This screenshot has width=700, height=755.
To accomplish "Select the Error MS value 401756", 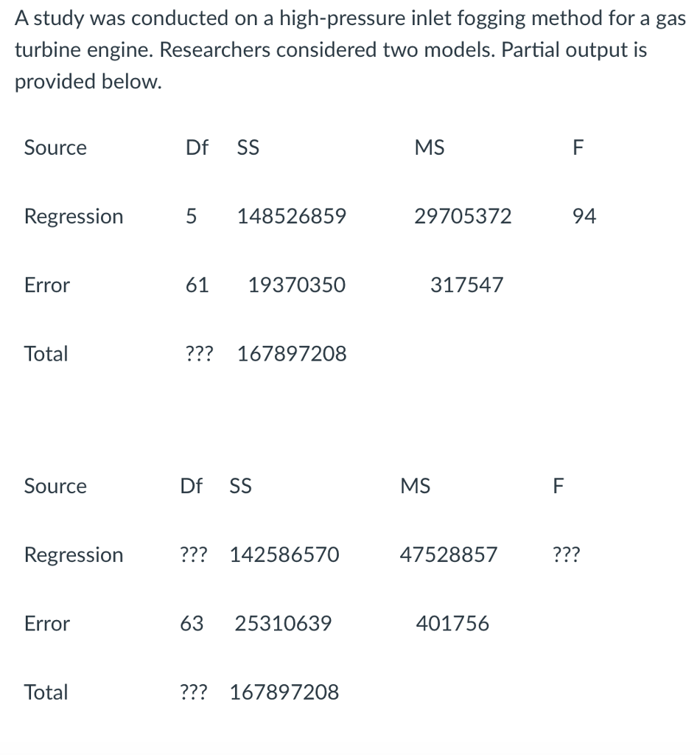I will [452, 624].
